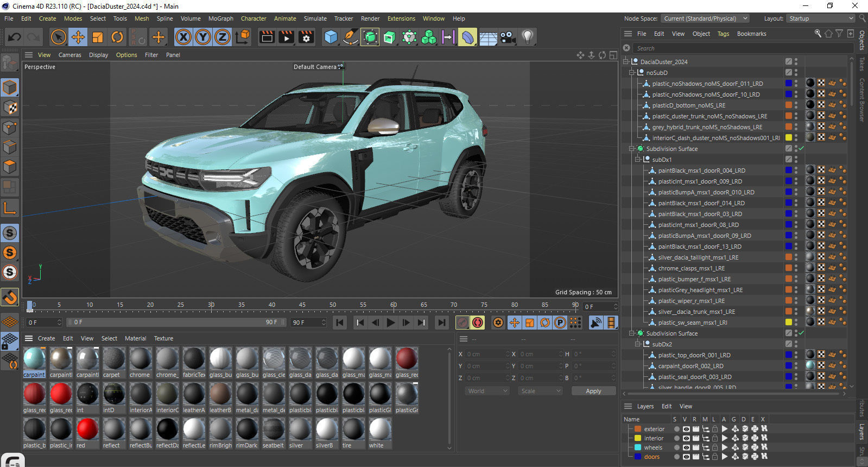Toggle X axis lock
The image size is (868, 467).
pyautogui.click(x=183, y=37)
